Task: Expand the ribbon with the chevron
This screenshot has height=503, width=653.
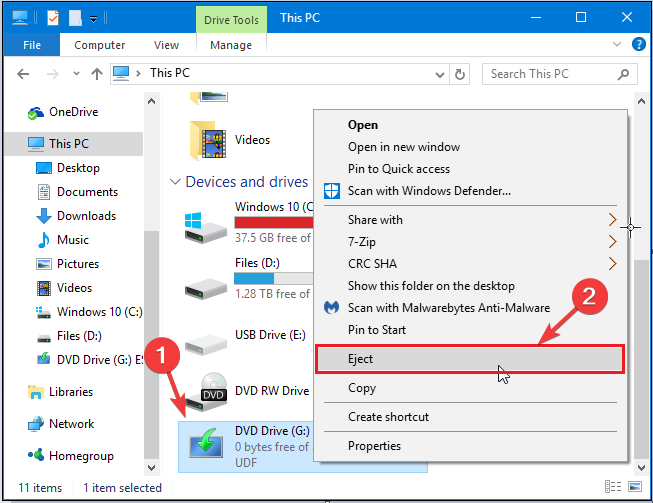Action: pyautogui.click(x=617, y=44)
